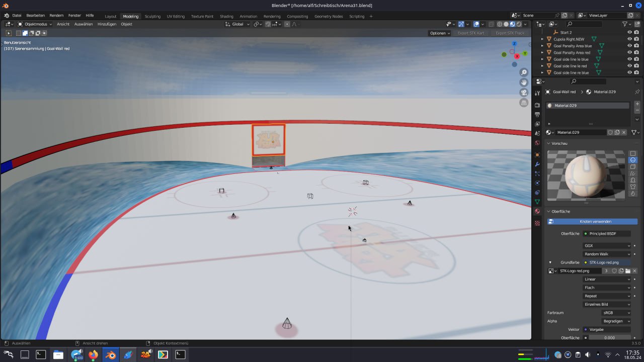The height and width of the screenshot is (362, 644).
Task: Click the Knoten verwenden button
Action: [595, 221]
